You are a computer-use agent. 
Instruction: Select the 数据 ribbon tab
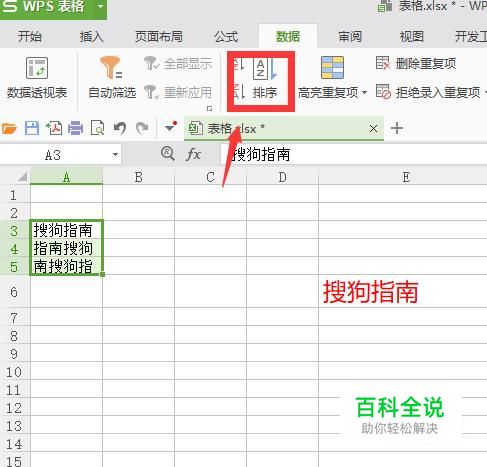coord(288,36)
